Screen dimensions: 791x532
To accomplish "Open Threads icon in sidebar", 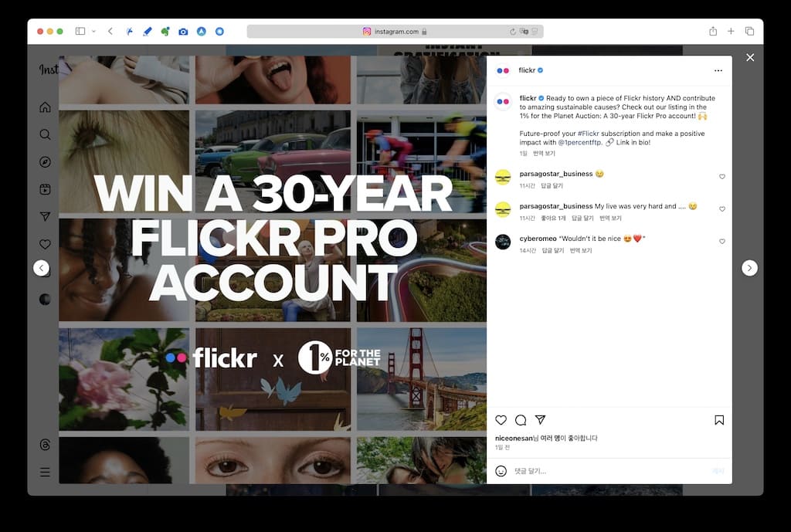I will pyautogui.click(x=45, y=445).
